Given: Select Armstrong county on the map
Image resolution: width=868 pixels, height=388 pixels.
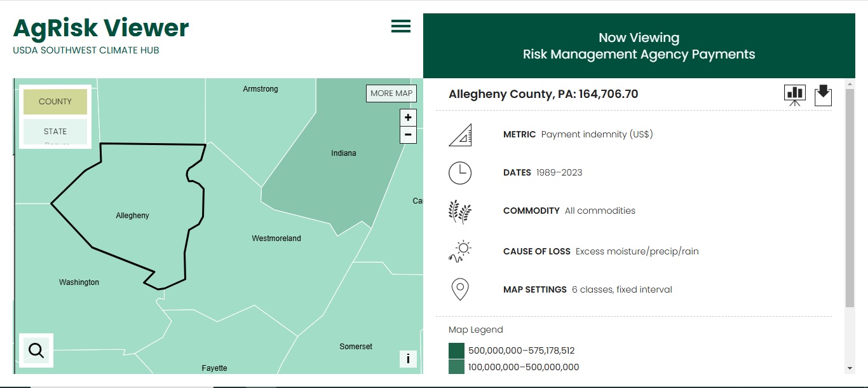Looking at the screenshot, I should pyautogui.click(x=261, y=89).
